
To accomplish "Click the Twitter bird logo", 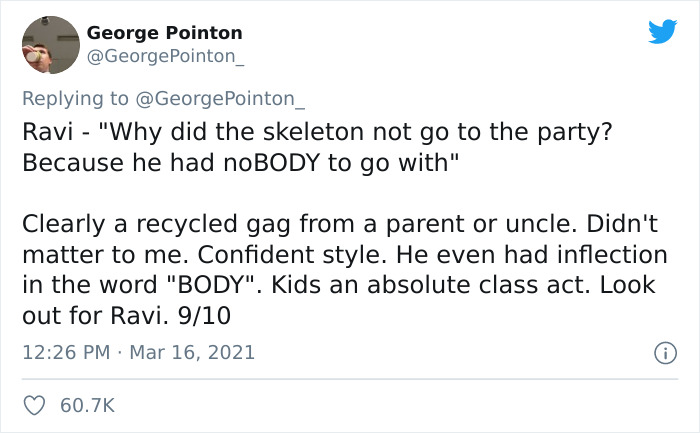I will tap(662, 31).
